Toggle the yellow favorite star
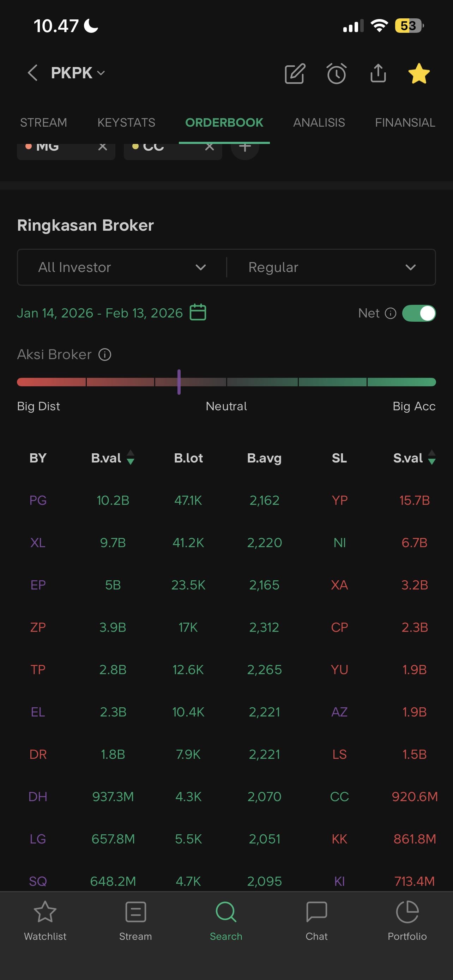 pyautogui.click(x=419, y=73)
